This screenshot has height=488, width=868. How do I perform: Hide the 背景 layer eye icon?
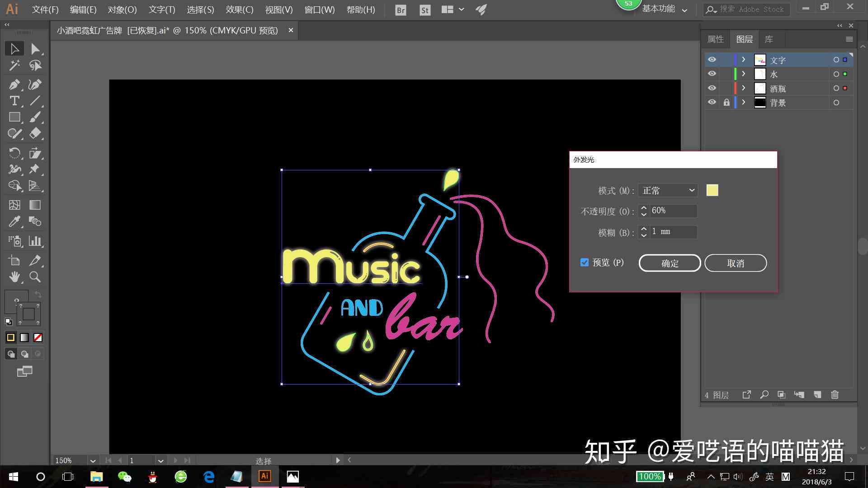(712, 102)
